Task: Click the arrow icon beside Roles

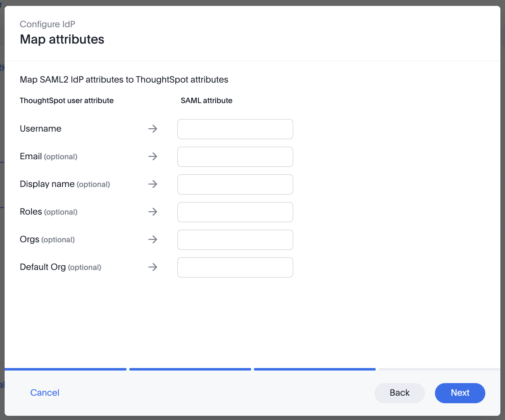Action: coord(153,212)
